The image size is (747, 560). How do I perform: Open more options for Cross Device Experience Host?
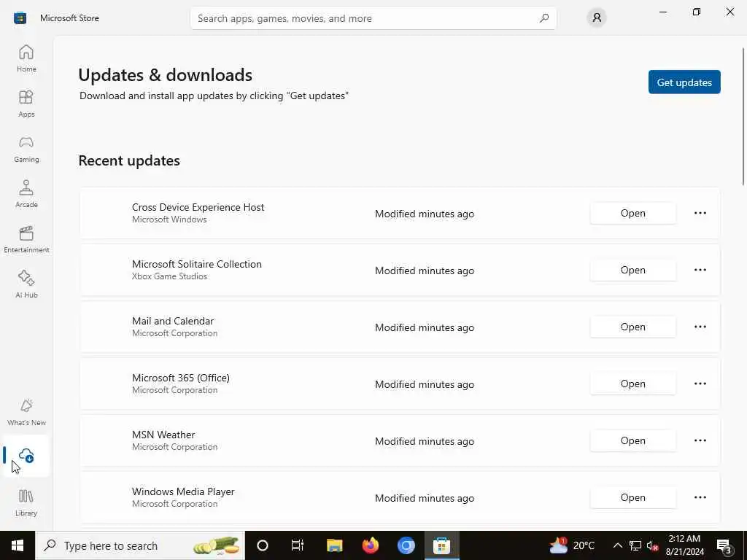pos(700,213)
